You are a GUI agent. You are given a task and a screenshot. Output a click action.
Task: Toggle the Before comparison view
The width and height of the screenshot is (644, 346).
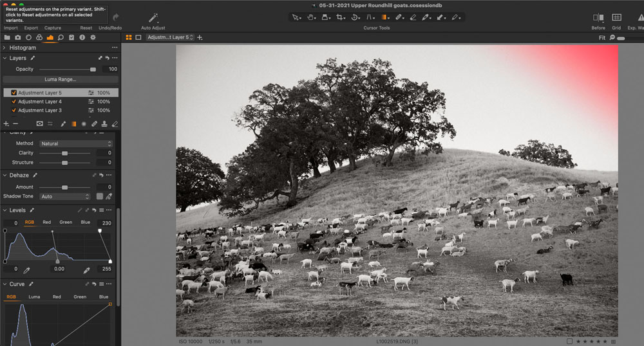(x=598, y=17)
